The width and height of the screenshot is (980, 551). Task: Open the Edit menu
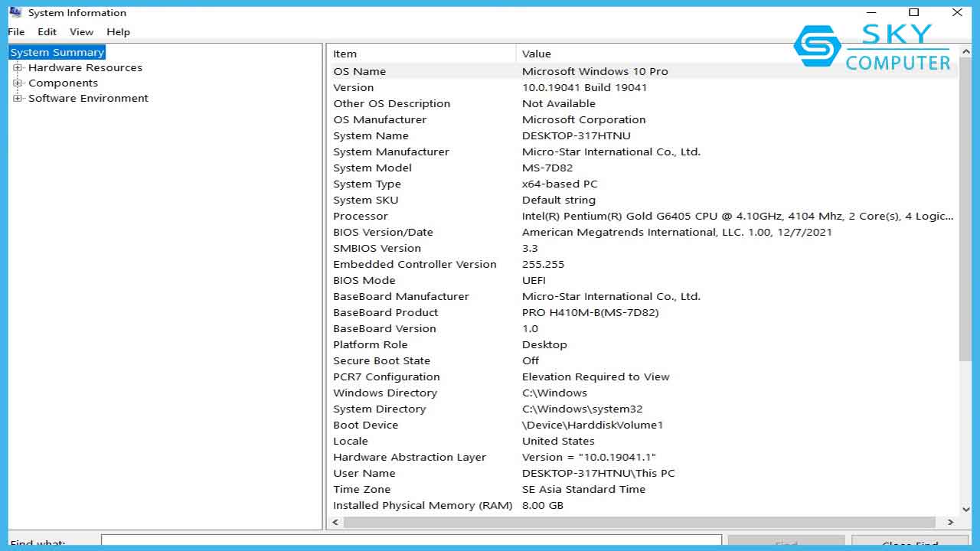click(x=47, y=32)
